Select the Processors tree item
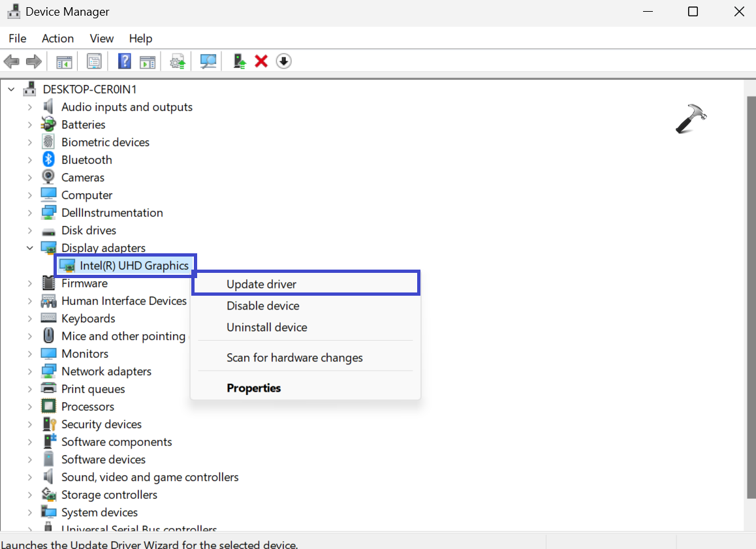Screen dimensions: 756x549 (87, 407)
